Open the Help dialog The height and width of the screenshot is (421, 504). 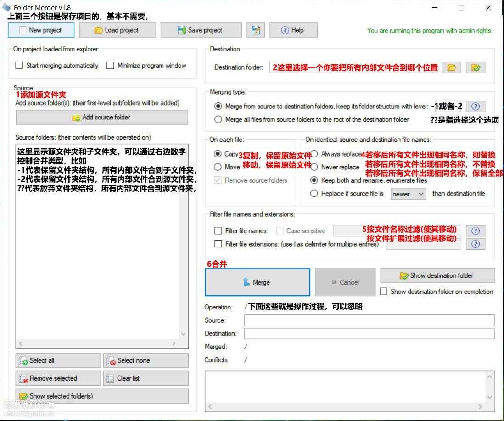(x=294, y=29)
